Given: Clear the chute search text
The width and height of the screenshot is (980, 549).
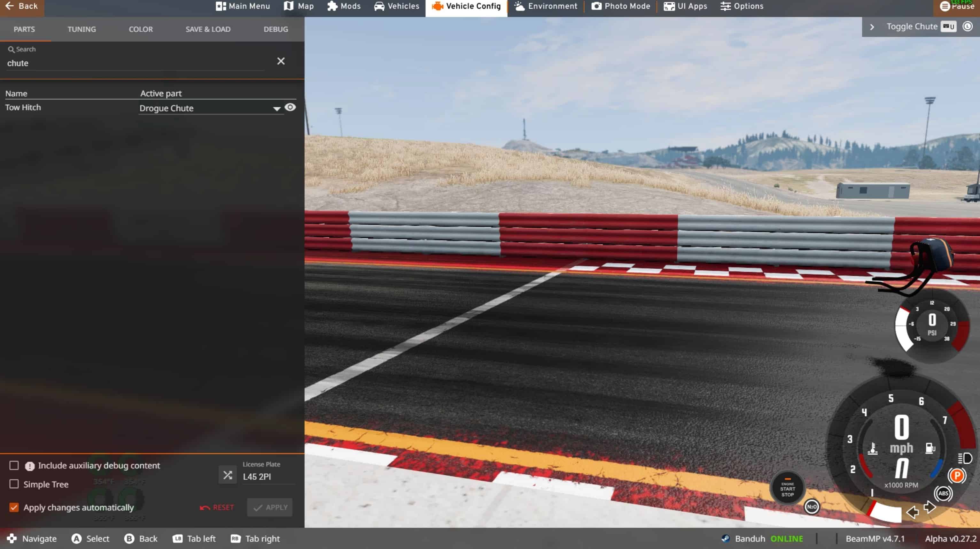Looking at the screenshot, I should (x=281, y=61).
